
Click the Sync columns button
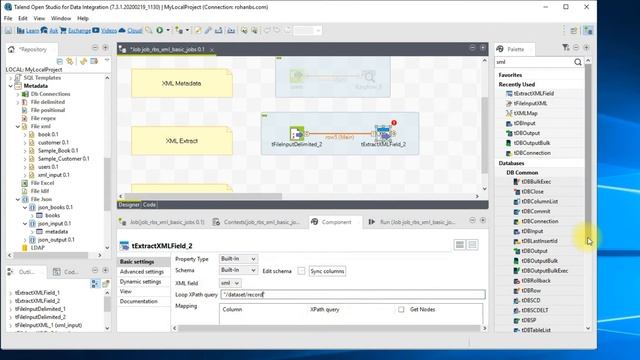coord(327,271)
